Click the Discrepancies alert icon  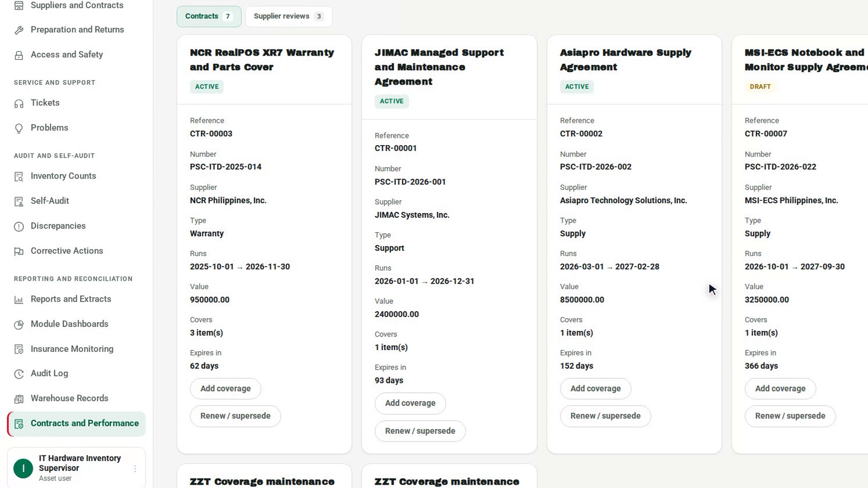coord(19,226)
